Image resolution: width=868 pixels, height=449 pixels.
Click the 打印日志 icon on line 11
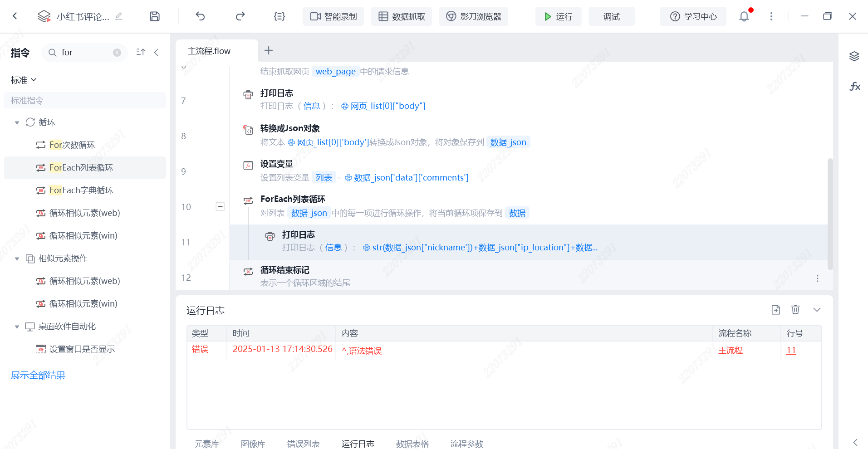coord(270,236)
